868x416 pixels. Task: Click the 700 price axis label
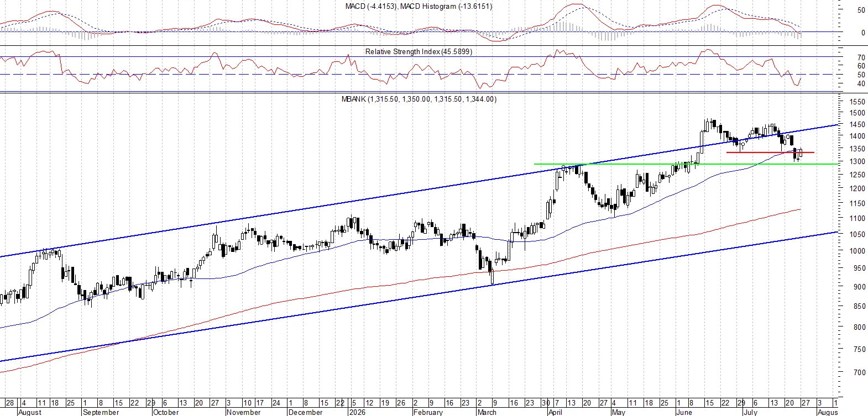pyautogui.click(x=859, y=373)
